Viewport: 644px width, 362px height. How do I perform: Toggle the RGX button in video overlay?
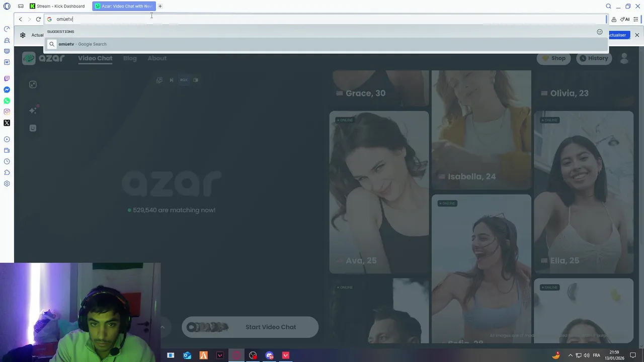coord(184,80)
